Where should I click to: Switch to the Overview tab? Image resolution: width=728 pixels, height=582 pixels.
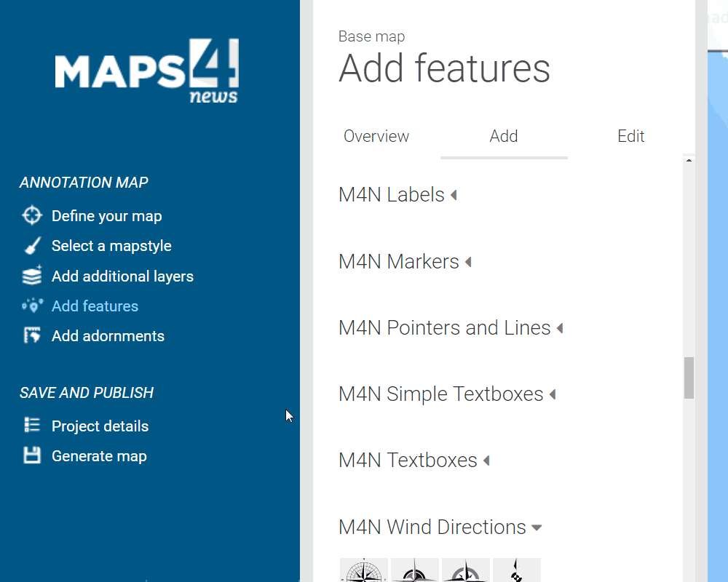tap(376, 136)
